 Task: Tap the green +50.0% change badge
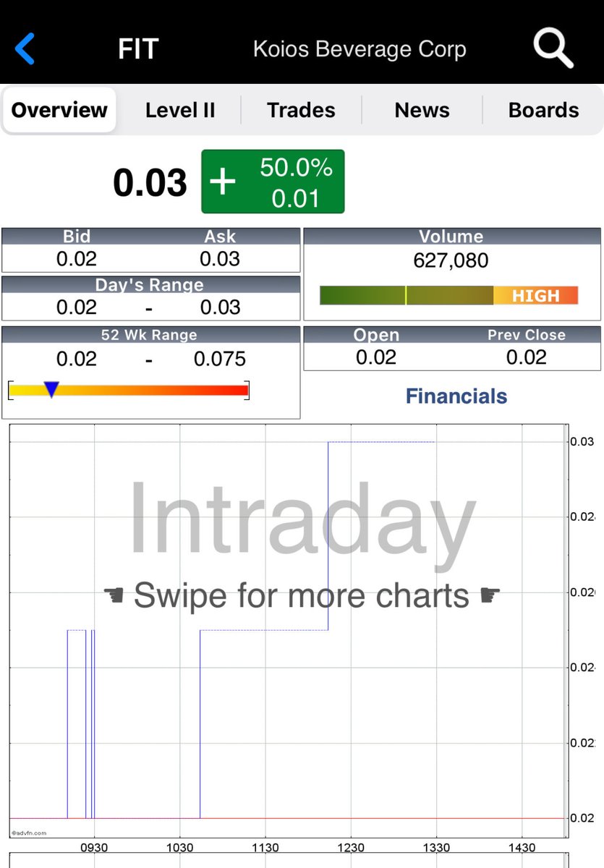coord(273,182)
